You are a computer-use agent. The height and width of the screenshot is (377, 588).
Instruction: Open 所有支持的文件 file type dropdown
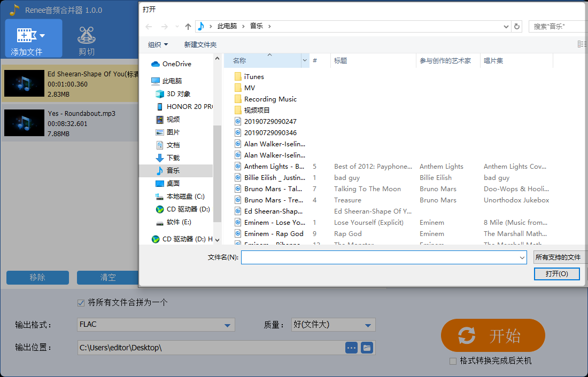pyautogui.click(x=560, y=257)
